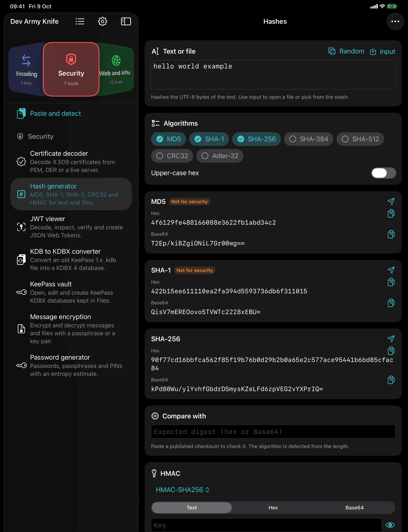Click the Password generator key icon
The height and width of the screenshot is (532, 408).
(21, 365)
